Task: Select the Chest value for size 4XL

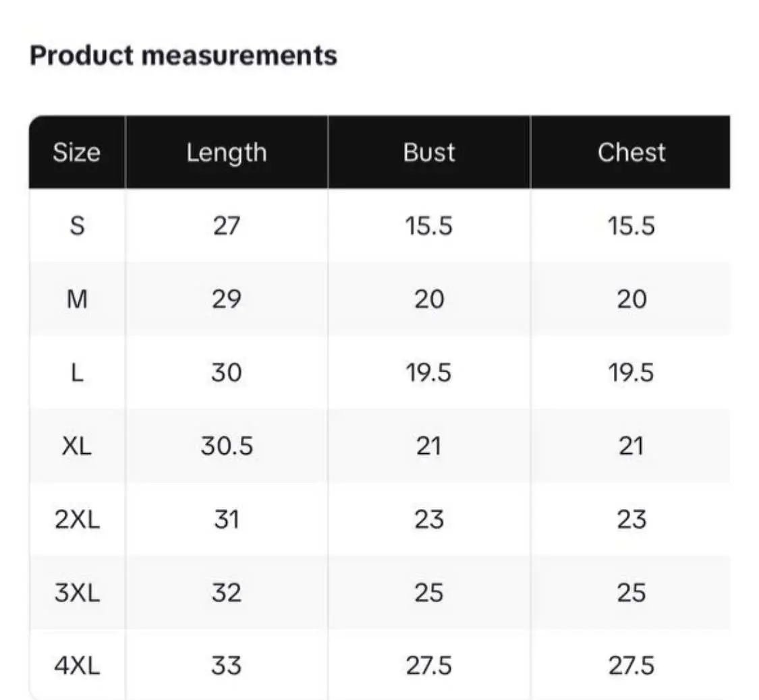Action: pos(631,667)
